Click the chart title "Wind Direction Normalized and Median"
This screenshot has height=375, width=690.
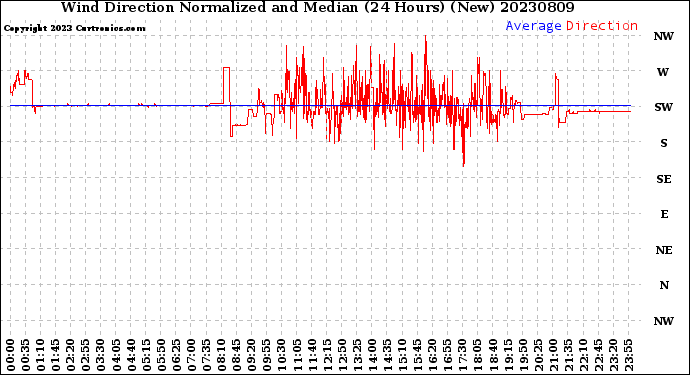[x=209, y=7]
